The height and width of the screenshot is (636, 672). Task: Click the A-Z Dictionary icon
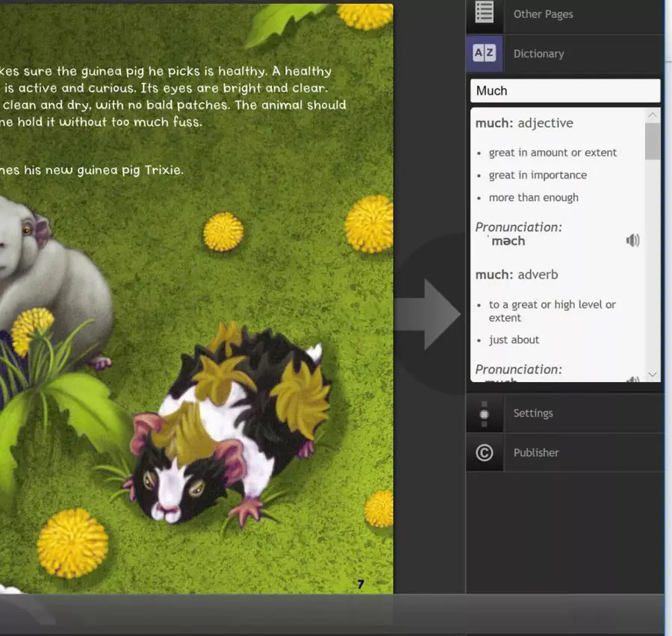(x=485, y=53)
